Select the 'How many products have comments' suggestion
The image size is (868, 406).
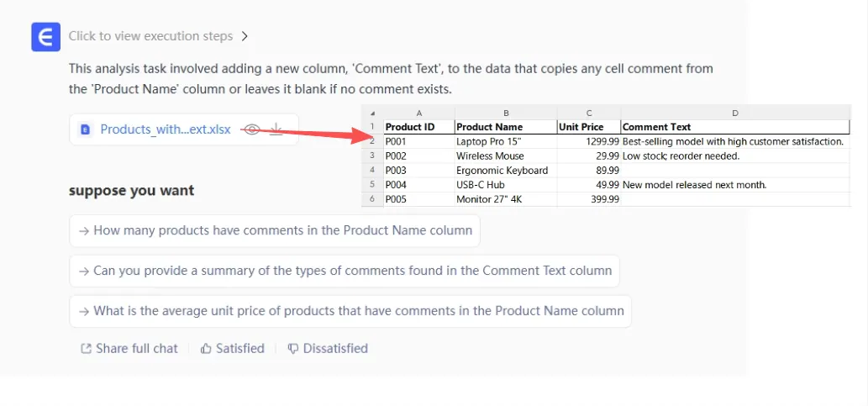point(275,230)
